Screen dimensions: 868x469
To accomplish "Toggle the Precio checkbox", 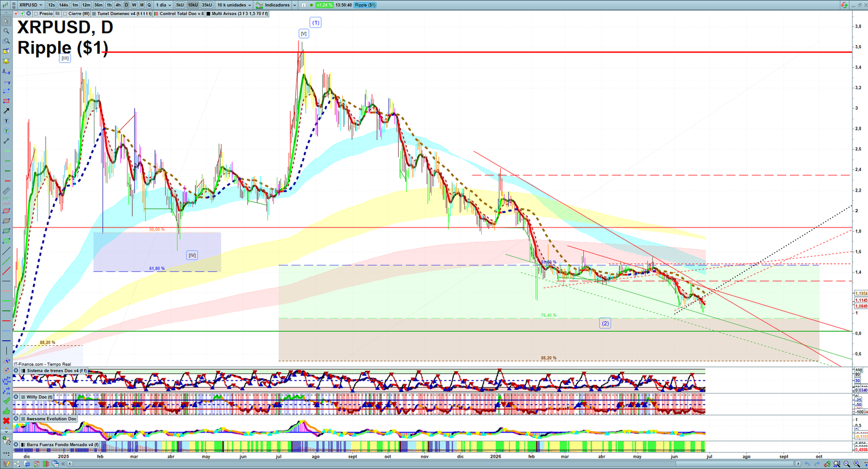I will tap(36, 14).
